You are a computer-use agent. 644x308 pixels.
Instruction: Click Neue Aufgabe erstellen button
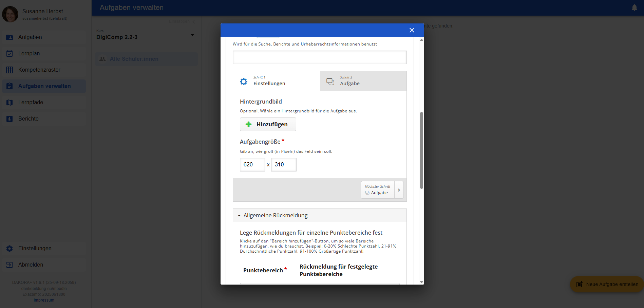point(607,284)
